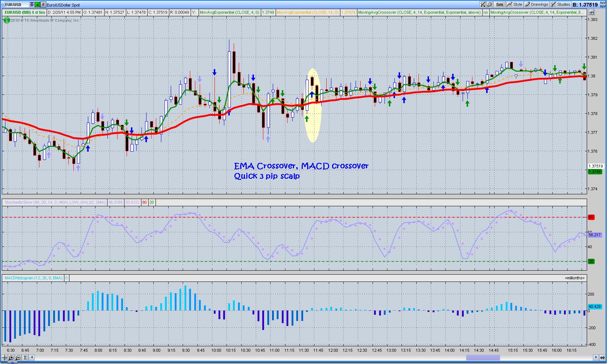This screenshot has height=364, width=607.
Task: Select the text (T) tool
Action: click(x=25, y=358)
